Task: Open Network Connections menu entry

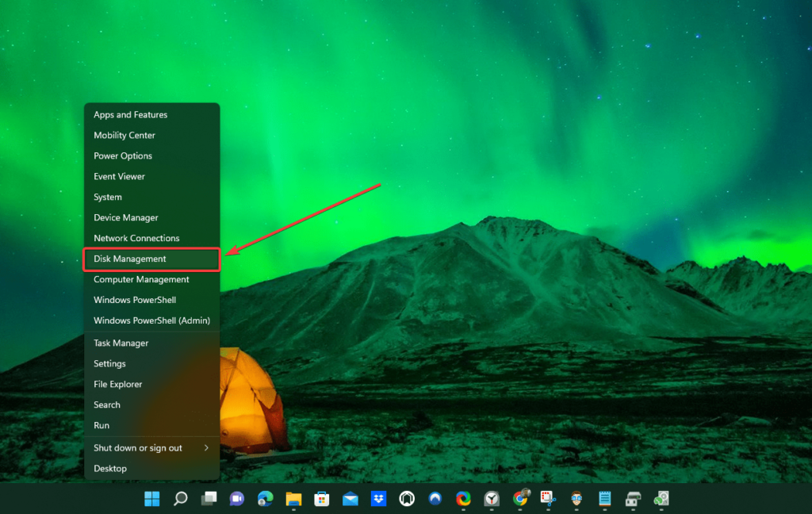Action: [x=136, y=239]
